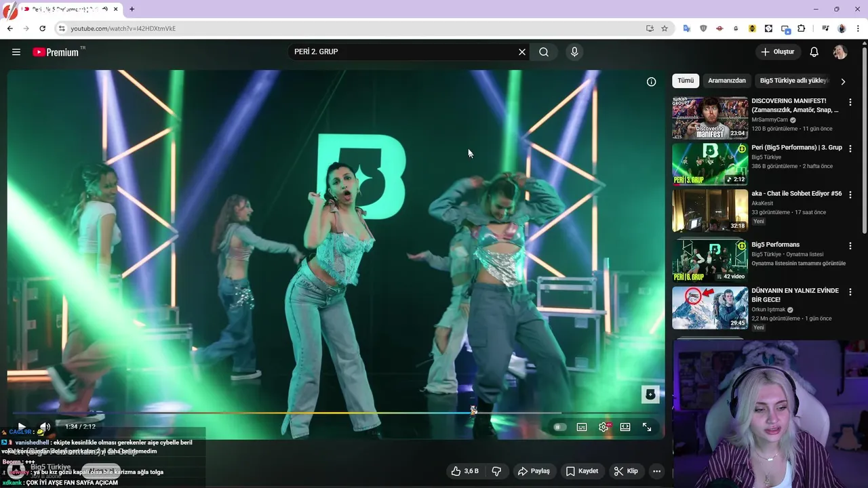
Task: Click the Chrome profile avatar in the toolbar
Action: tap(842, 28)
